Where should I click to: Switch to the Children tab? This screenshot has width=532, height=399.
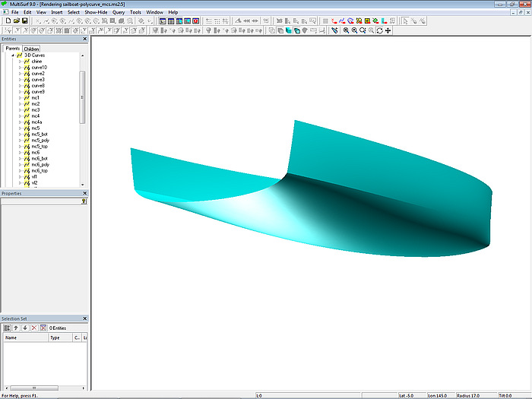[31, 49]
